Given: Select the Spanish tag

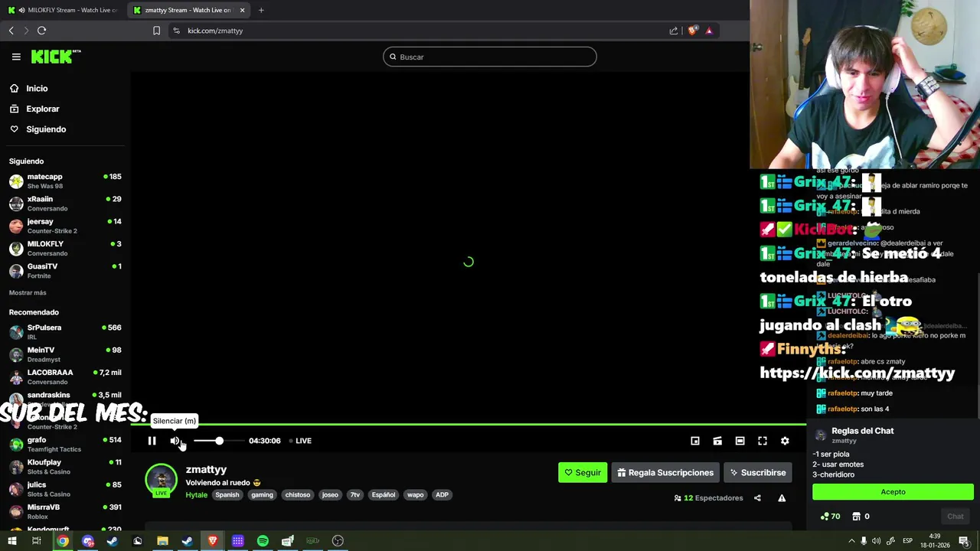Looking at the screenshot, I should click(227, 495).
